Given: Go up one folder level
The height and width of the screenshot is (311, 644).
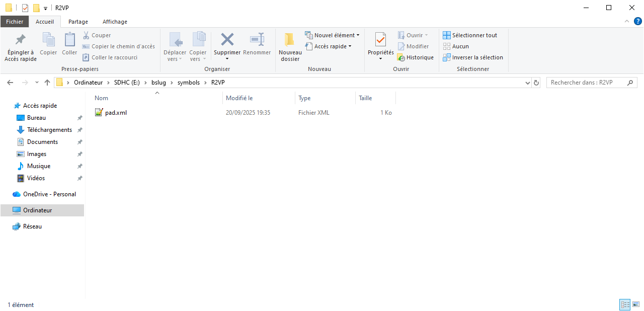Looking at the screenshot, I should click(x=47, y=83).
